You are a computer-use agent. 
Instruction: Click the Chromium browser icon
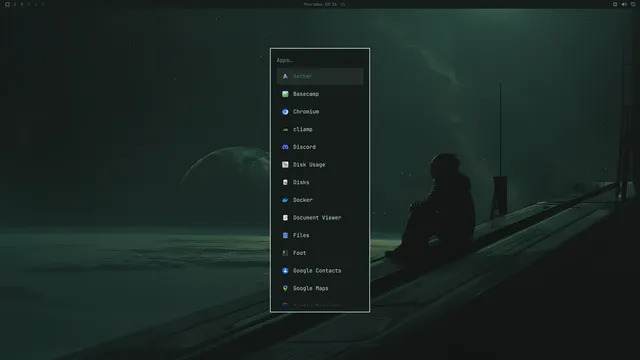pyautogui.click(x=285, y=111)
